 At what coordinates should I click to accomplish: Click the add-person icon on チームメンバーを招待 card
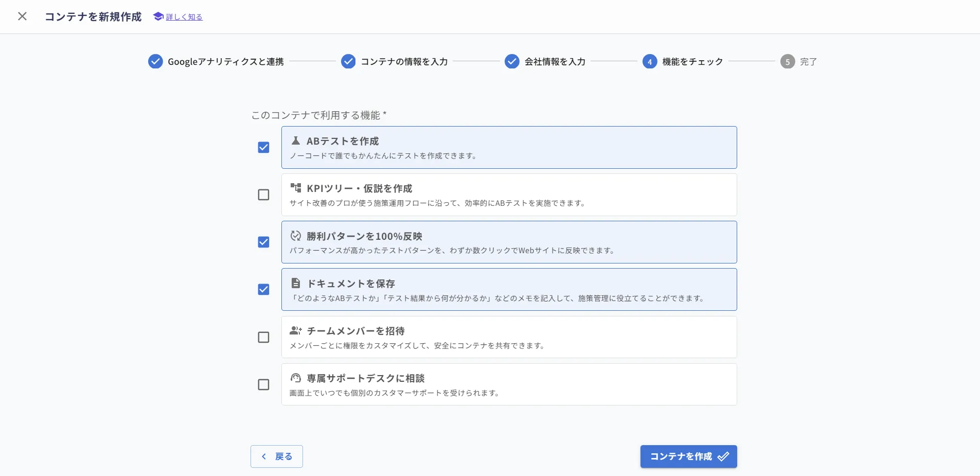coord(296,330)
